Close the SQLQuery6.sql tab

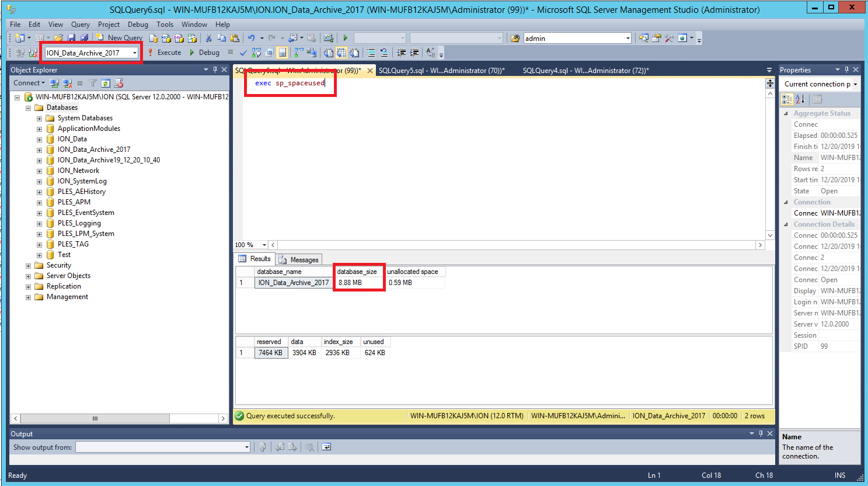pos(369,71)
